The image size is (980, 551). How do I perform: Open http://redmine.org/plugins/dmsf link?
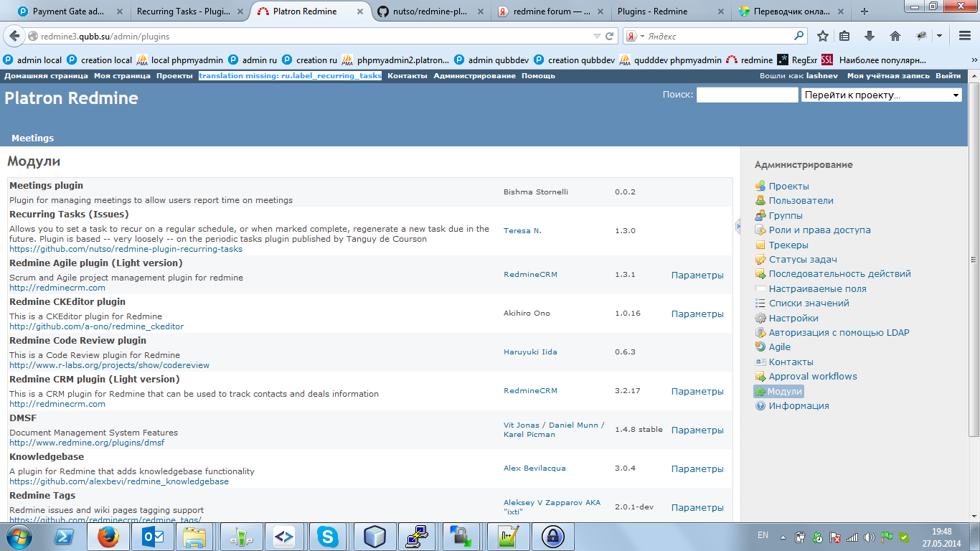click(87, 443)
